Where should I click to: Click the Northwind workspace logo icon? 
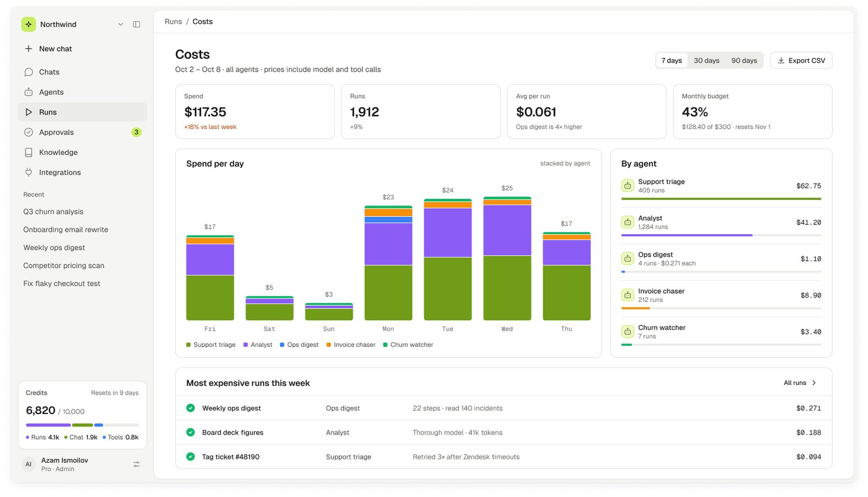tap(28, 24)
